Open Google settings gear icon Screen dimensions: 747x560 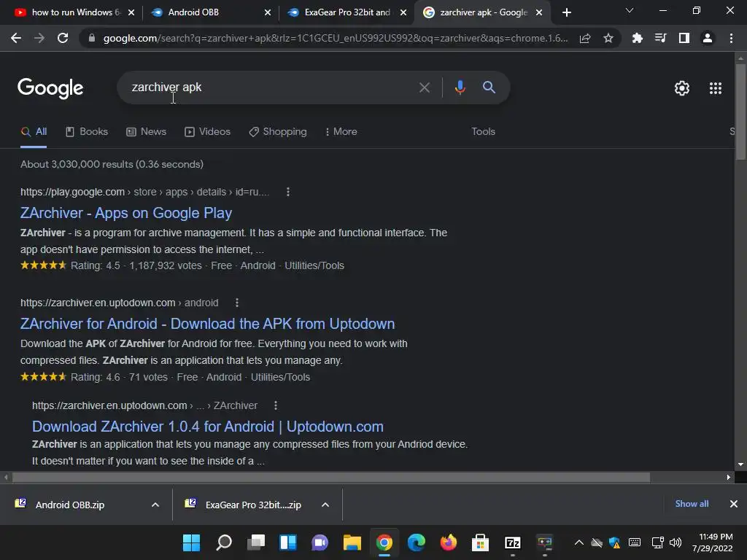point(682,88)
